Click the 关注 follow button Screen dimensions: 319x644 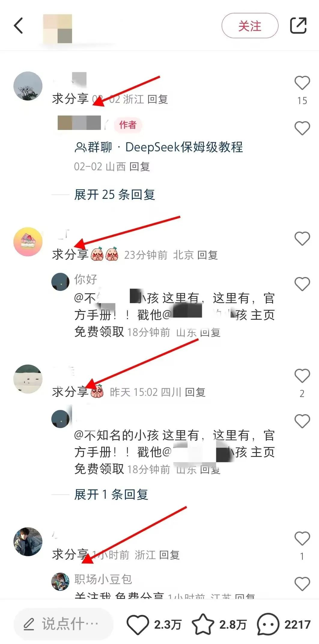(250, 26)
